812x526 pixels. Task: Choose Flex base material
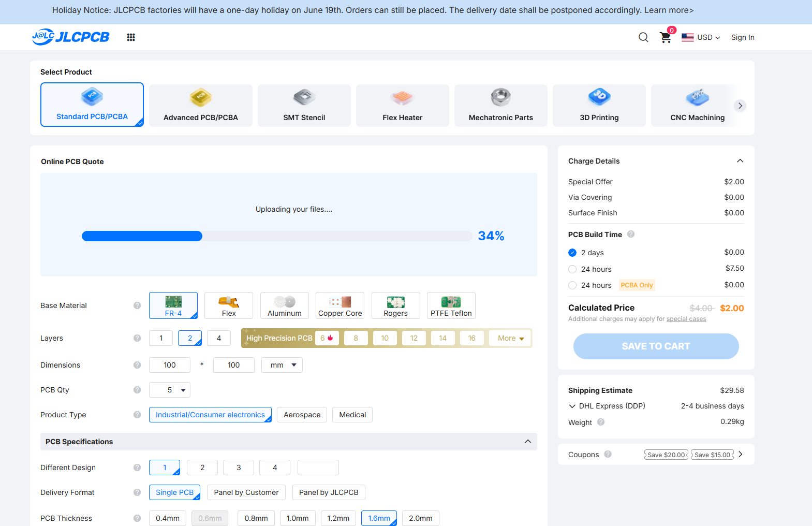pos(229,305)
